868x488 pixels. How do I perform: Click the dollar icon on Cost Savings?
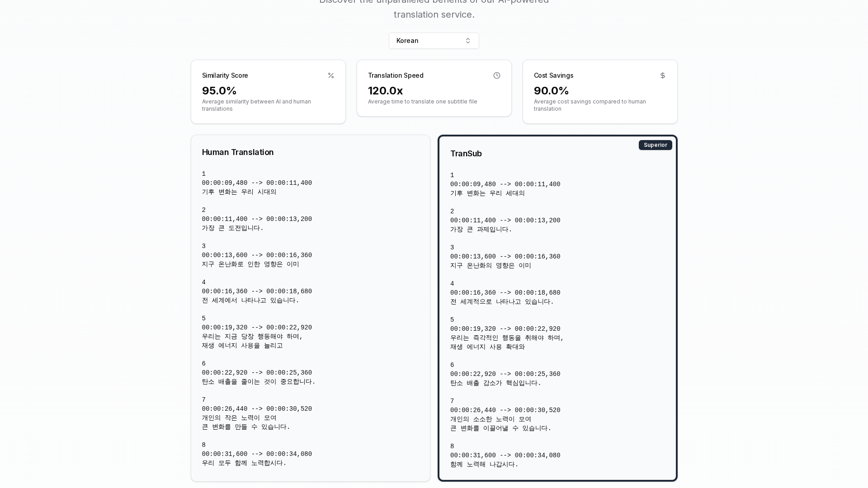[x=663, y=75]
